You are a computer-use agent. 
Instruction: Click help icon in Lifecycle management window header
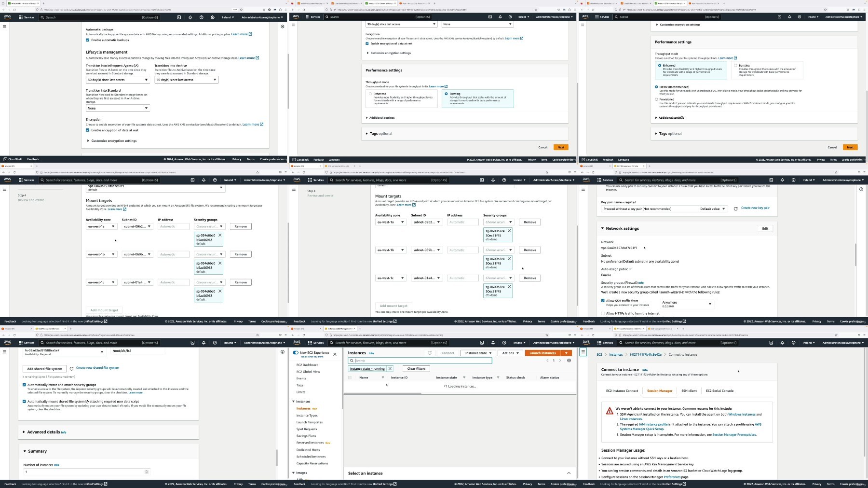(x=202, y=17)
